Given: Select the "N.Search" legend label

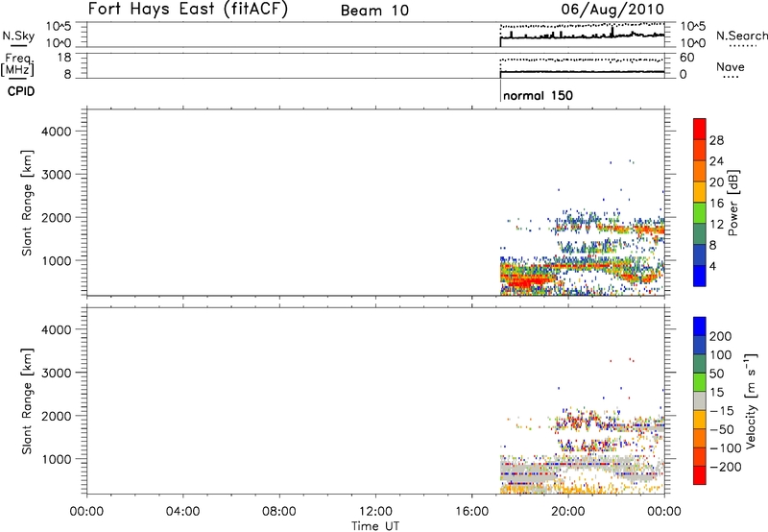Looking at the screenshot, I should (x=741, y=36).
